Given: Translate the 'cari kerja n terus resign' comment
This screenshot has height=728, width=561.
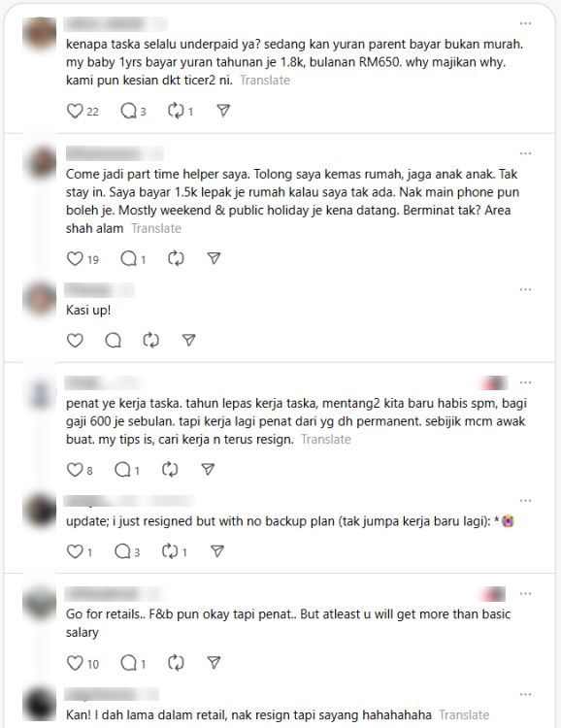Looking at the screenshot, I should pyautogui.click(x=326, y=439).
